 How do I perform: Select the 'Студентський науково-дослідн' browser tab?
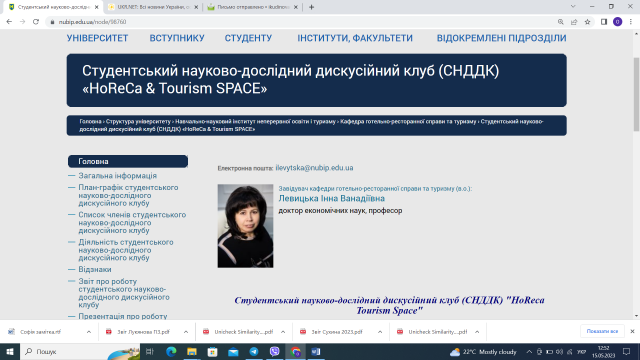pyautogui.click(x=53, y=7)
